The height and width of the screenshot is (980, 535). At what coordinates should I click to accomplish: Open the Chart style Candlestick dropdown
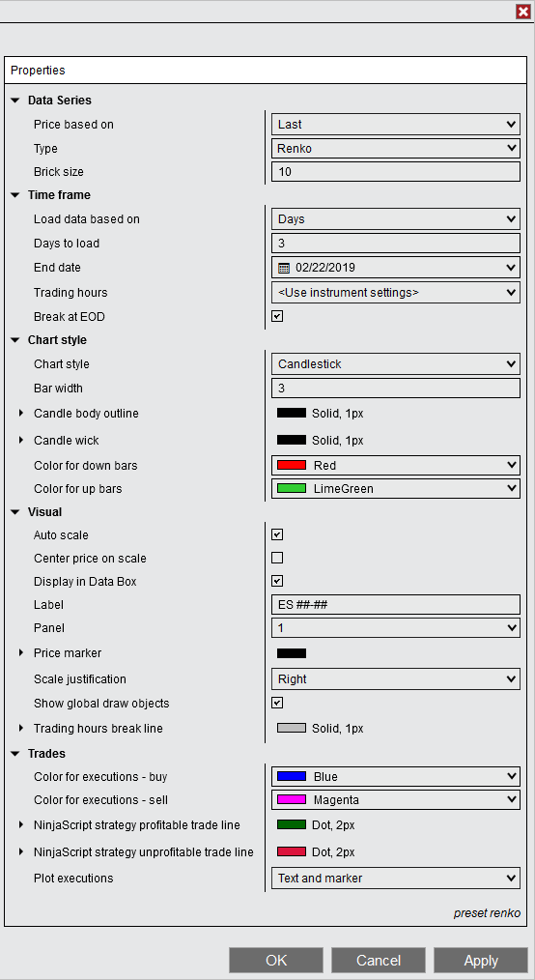[396, 363]
